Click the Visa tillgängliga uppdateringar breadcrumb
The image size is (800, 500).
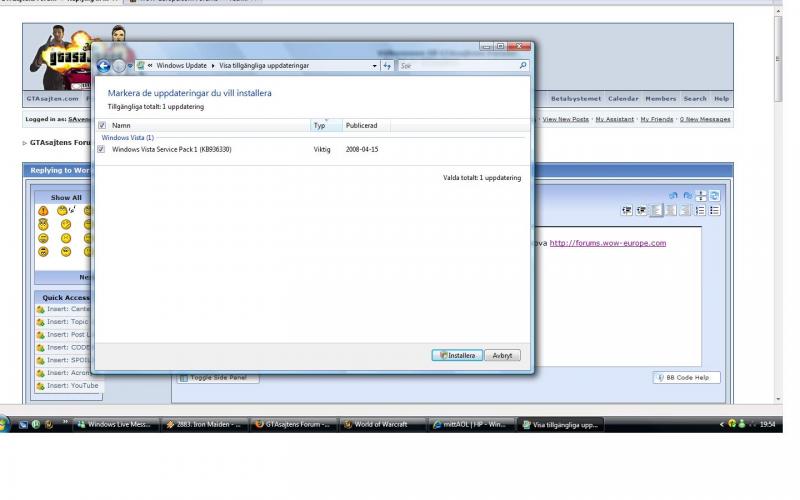click(x=264, y=66)
